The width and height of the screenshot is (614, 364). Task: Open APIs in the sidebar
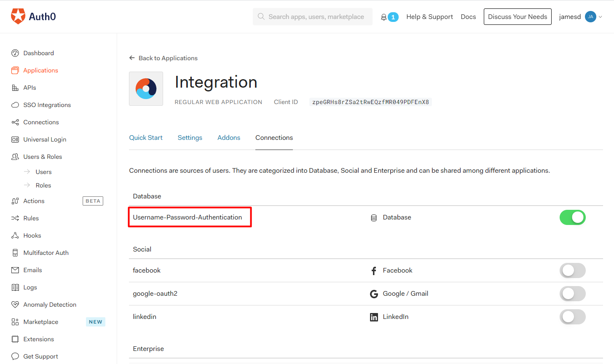coord(30,88)
